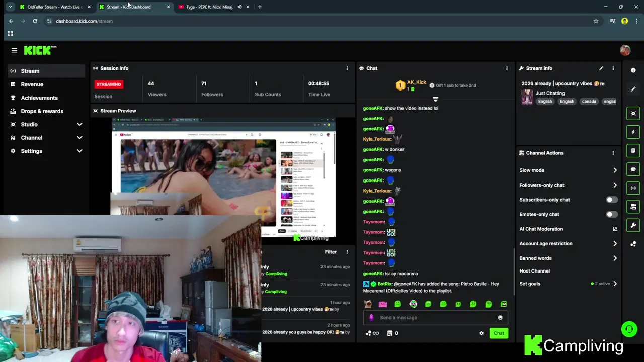Open AI Chat Moderation external link
This screenshot has width=644, height=362.
615,229
